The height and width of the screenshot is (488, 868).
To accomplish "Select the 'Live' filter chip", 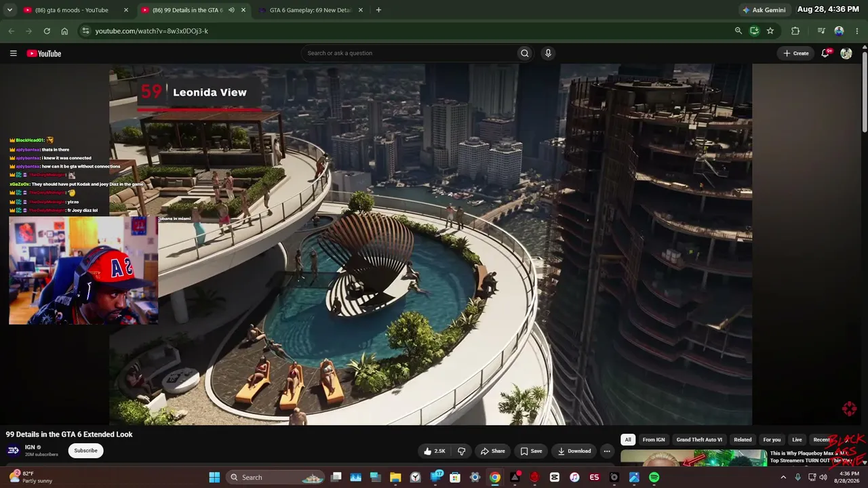I will (797, 440).
